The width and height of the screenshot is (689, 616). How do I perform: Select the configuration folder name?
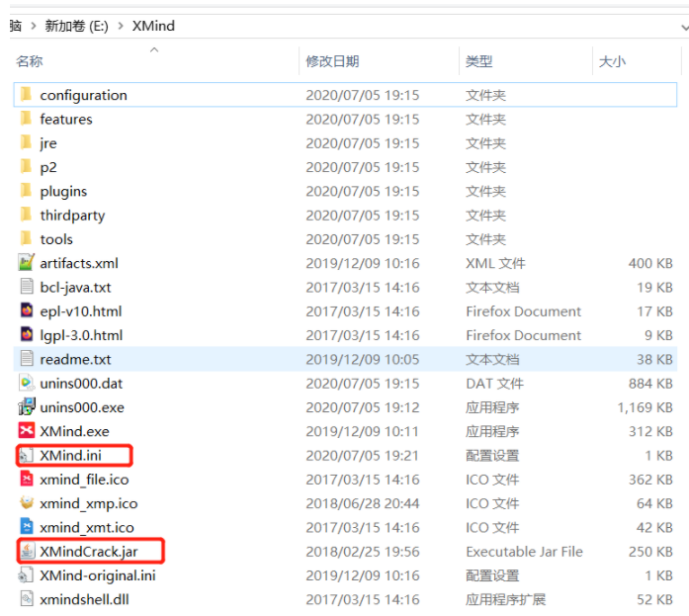coord(83,95)
